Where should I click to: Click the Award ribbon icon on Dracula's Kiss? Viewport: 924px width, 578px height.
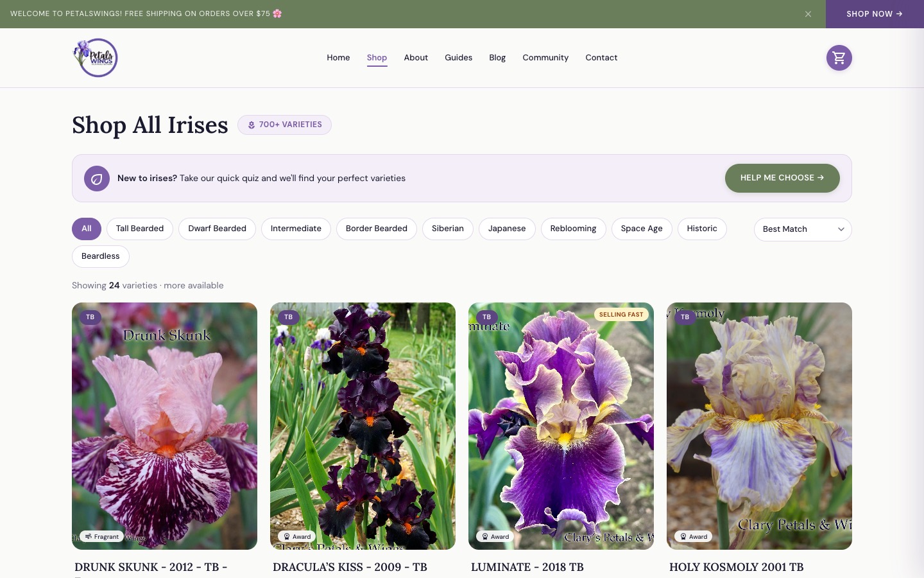pos(287,537)
